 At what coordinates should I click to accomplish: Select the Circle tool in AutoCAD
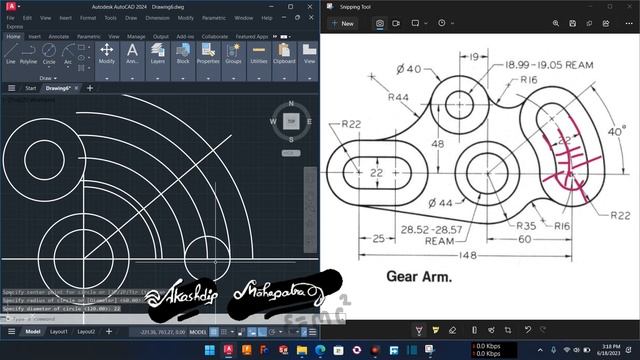coord(49,53)
